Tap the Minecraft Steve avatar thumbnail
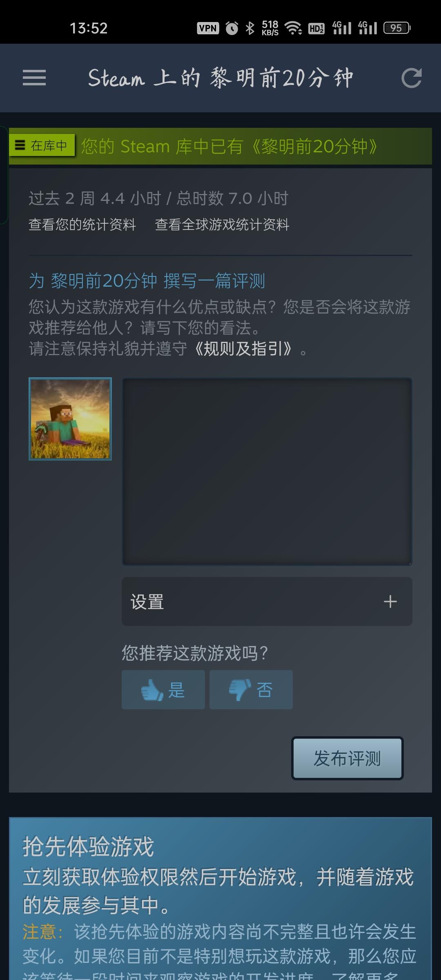The image size is (441, 980). pyautogui.click(x=70, y=419)
